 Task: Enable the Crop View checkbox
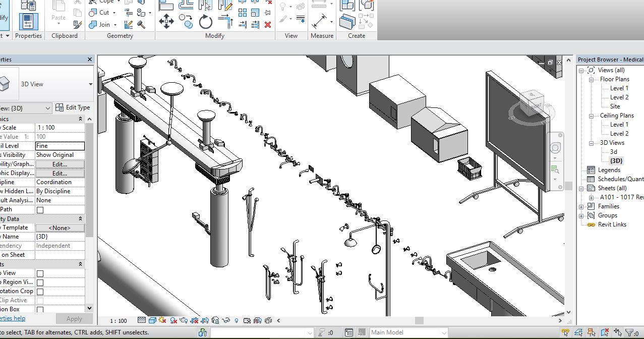(x=40, y=273)
